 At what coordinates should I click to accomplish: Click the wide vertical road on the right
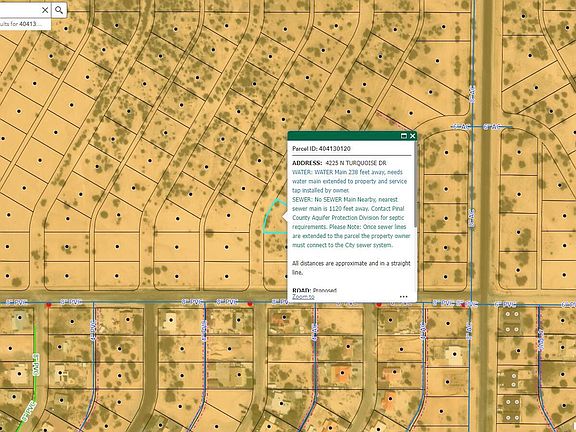click(487, 216)
